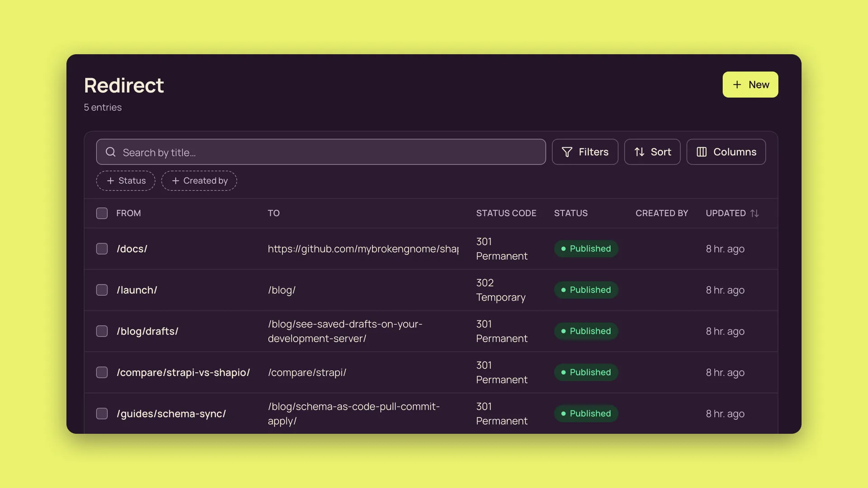This screenshot has height=488, width=868.
Task: Click the plus icon in New button
Action: point(737,85)
